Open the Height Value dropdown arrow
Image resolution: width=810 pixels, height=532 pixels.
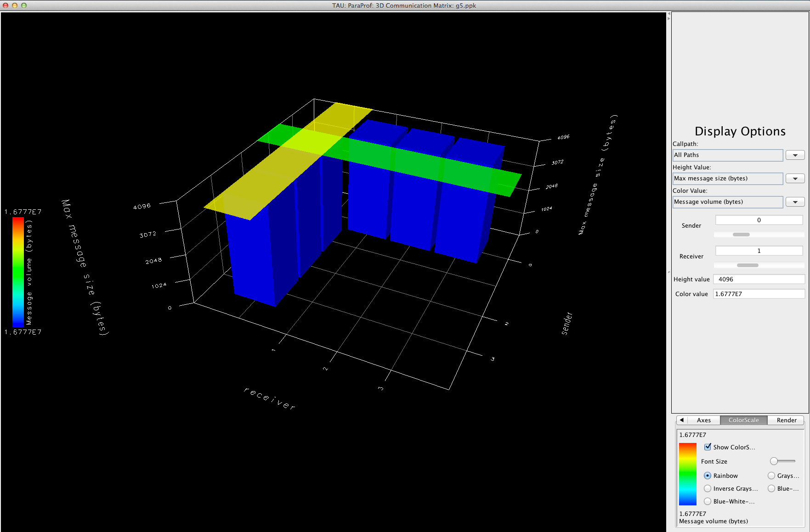pyautogui.click(x=795, y=179)
